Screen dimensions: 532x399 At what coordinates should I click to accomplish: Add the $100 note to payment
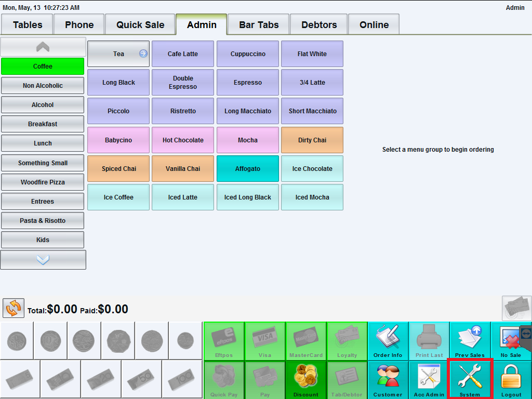tap(182, 379)
